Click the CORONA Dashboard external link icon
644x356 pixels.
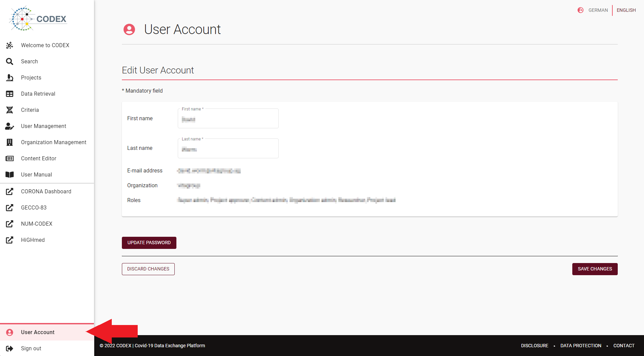click(x=9, y=191)
